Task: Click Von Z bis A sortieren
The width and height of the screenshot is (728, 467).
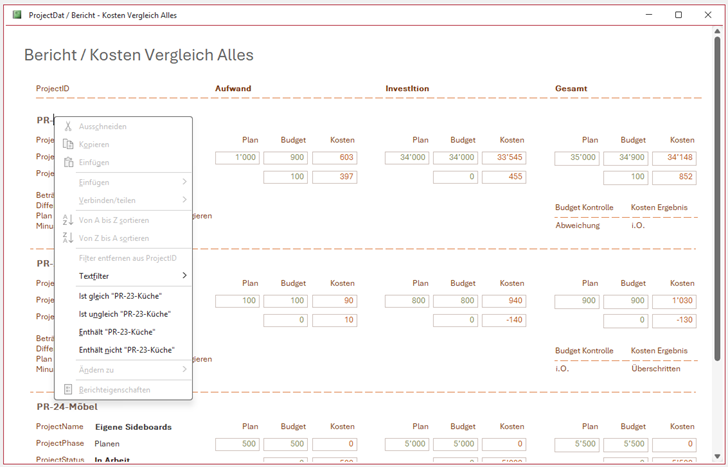Action: pyautogui.click(x=124, y=238)
